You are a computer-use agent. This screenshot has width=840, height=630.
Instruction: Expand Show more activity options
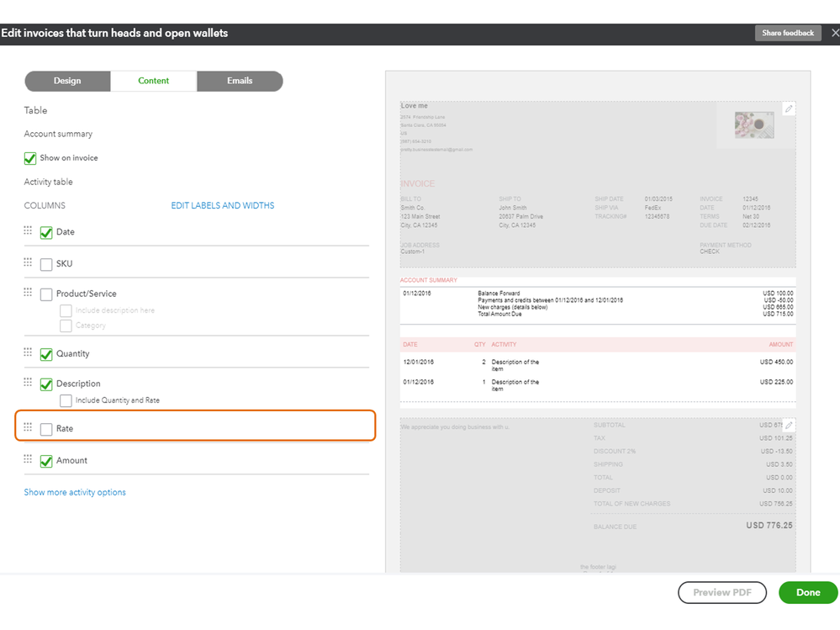click(75, 492)
